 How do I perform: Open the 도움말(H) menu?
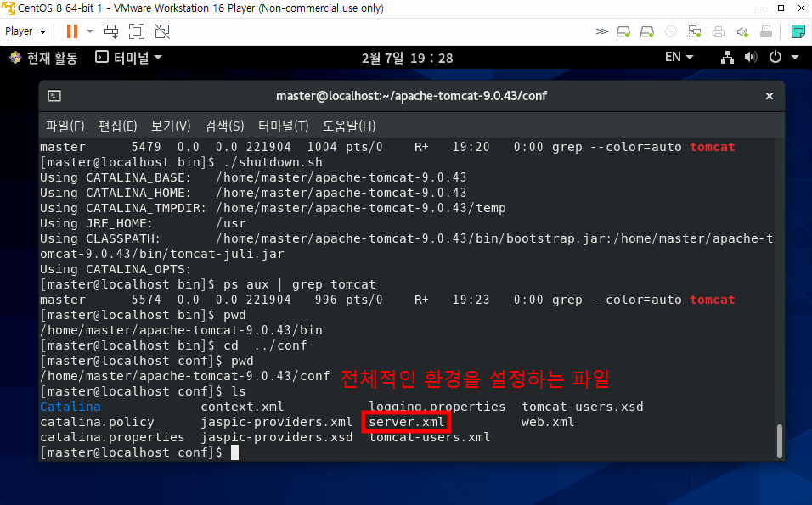pos(349,126)
